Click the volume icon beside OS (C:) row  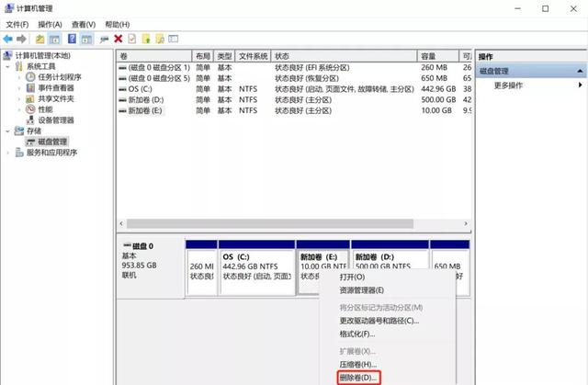coord(122,89)
